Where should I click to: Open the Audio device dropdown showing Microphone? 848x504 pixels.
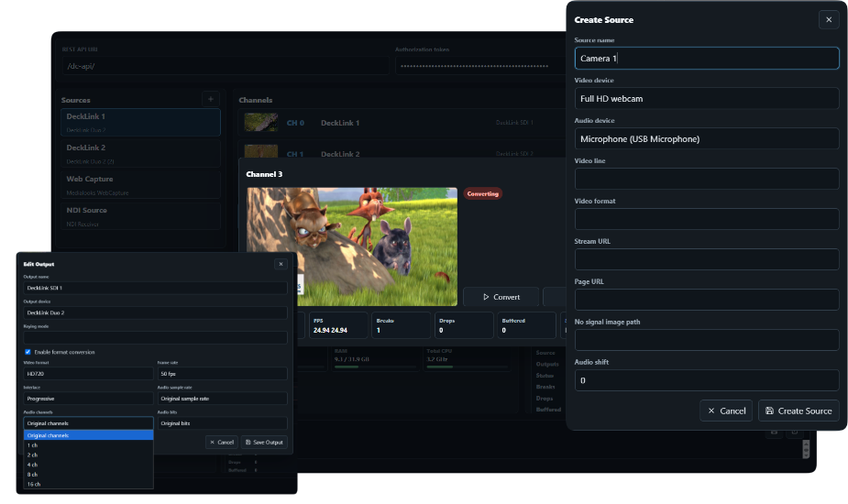706,139
